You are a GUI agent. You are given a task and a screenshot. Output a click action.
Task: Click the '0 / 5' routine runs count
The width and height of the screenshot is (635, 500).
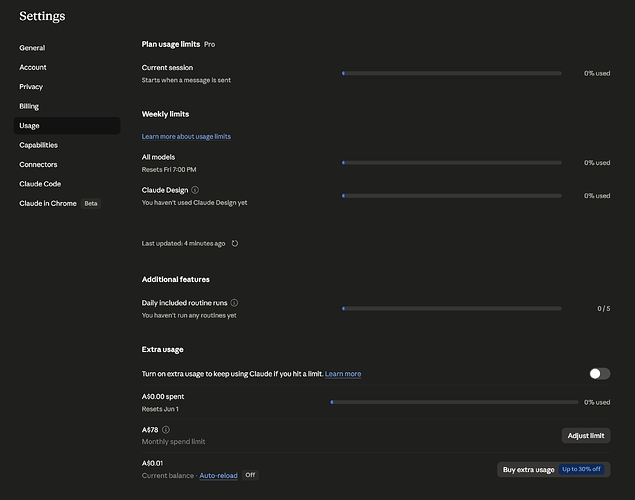tap(603, 309)
